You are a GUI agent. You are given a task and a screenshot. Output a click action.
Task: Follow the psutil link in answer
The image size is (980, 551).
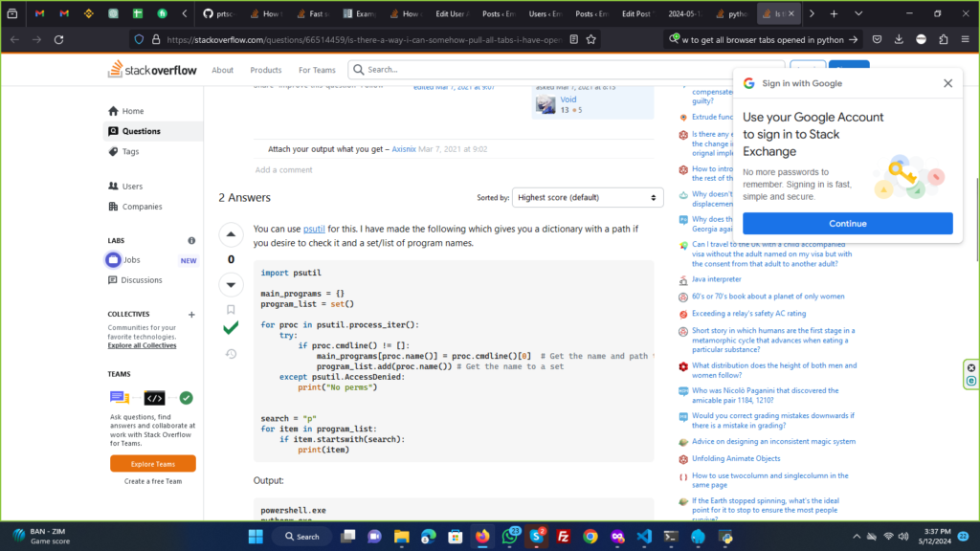(315, 230)
